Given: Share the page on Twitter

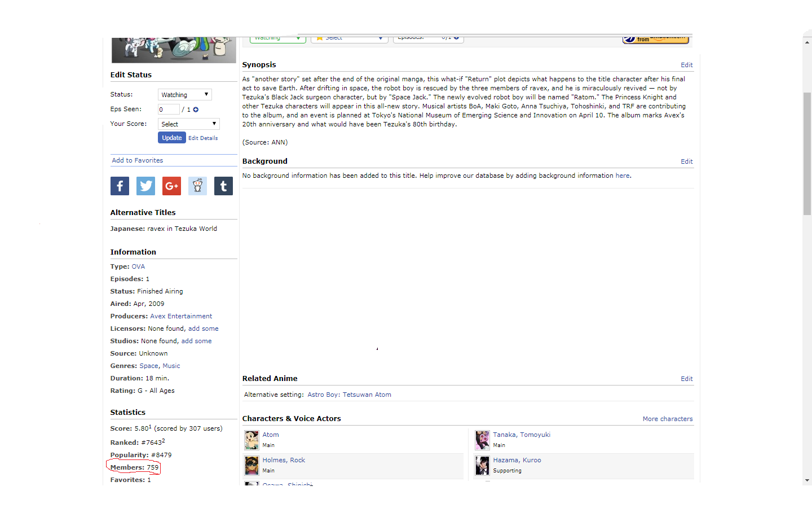Looking at the screenshot, I should [145, 186].
